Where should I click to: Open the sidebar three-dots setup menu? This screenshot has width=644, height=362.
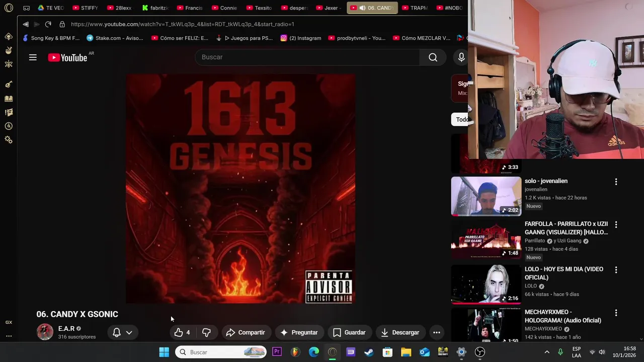click(x=9, y=336)
